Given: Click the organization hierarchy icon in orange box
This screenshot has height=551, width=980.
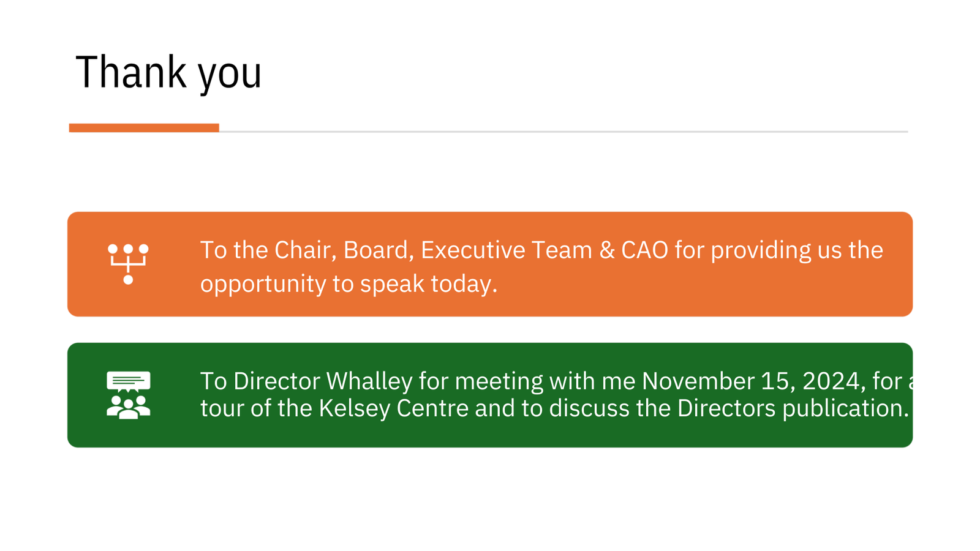Looking at the screenshot, I should (x=128, y=264).
